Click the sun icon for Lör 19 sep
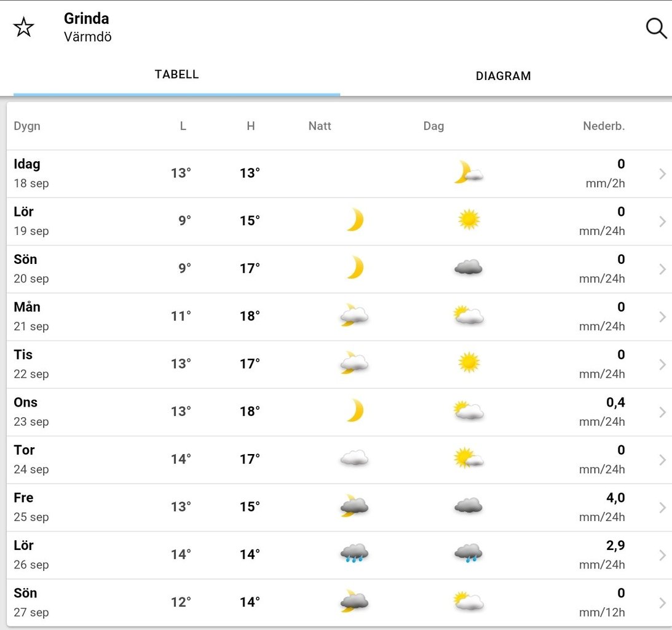The width and height of the screenshot is (672, 630). click(468, 220)
